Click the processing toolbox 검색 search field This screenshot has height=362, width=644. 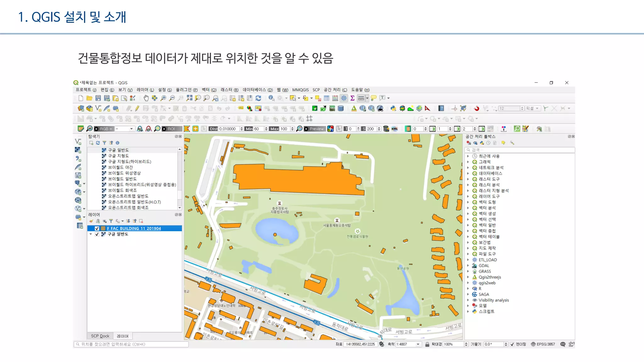pos(520,150)
